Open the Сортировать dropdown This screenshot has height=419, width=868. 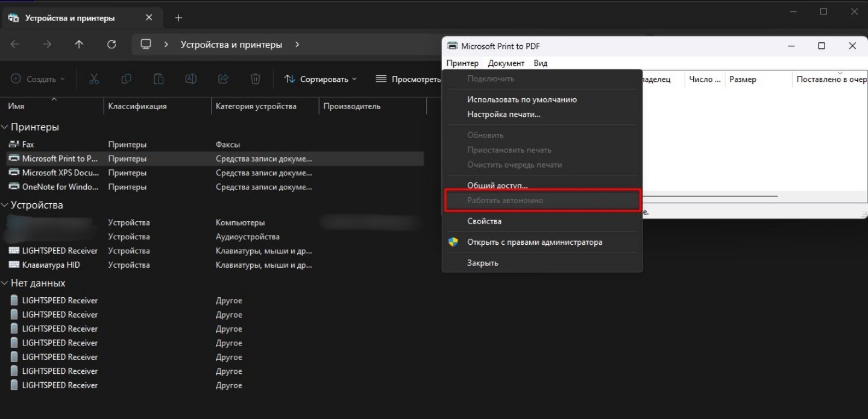pyautogui.click(x=321, y=79)
